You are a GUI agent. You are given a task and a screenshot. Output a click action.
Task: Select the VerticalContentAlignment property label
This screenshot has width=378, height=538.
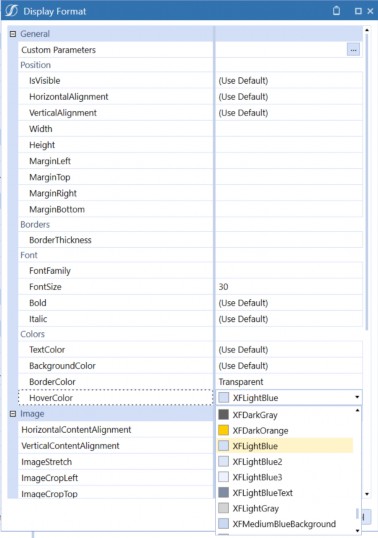coord(70,446)
